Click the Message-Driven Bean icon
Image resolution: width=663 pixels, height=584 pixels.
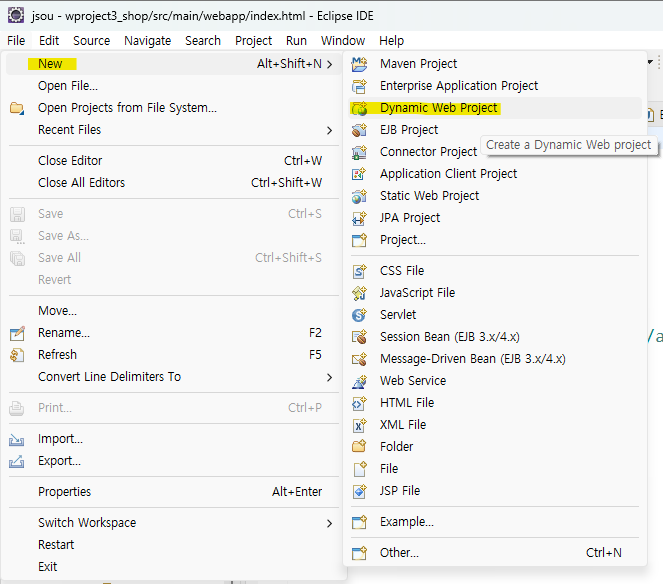[x=359, y=359]
